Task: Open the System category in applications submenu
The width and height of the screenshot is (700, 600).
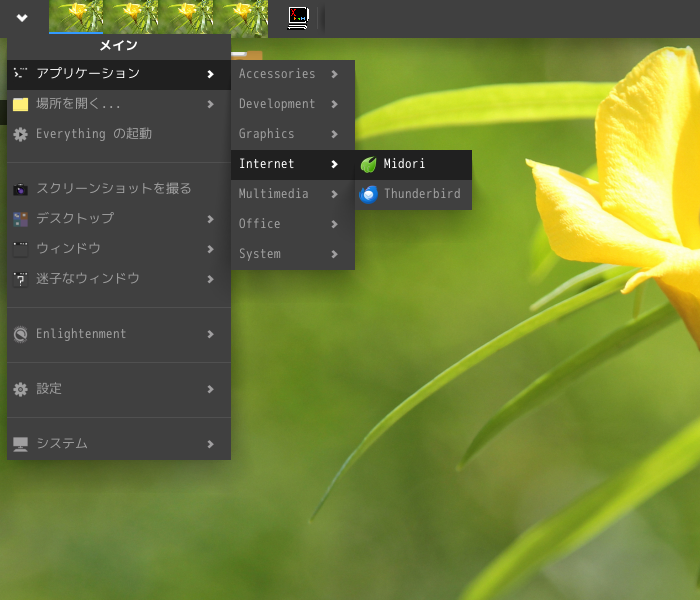Action: click(293, 254)
